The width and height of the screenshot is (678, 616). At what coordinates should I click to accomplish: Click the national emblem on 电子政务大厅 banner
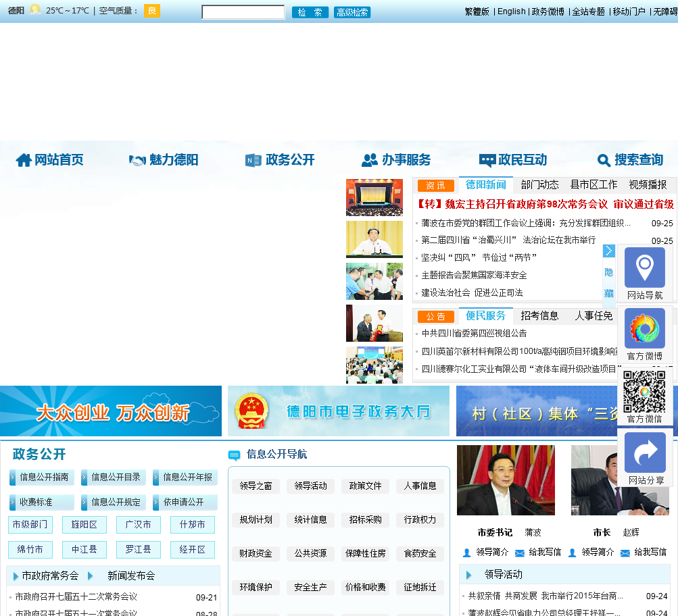[x=251, y=411]
